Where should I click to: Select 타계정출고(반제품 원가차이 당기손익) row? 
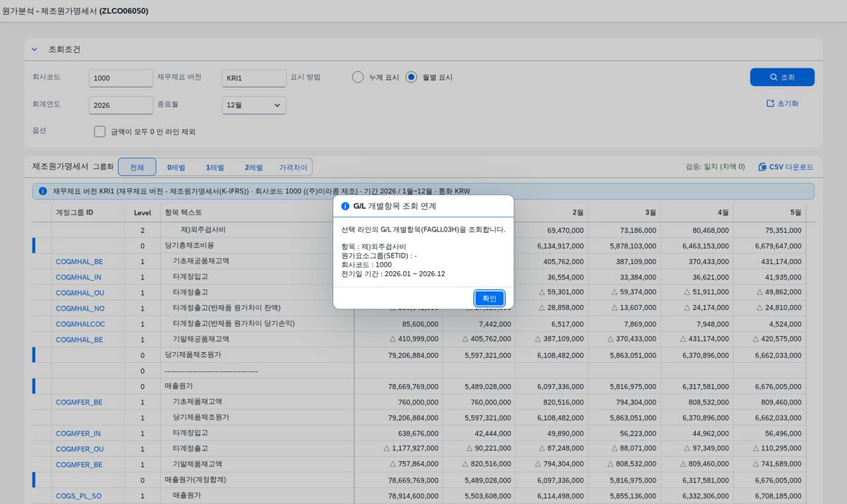pyautogui.click(x=234, y=324)
